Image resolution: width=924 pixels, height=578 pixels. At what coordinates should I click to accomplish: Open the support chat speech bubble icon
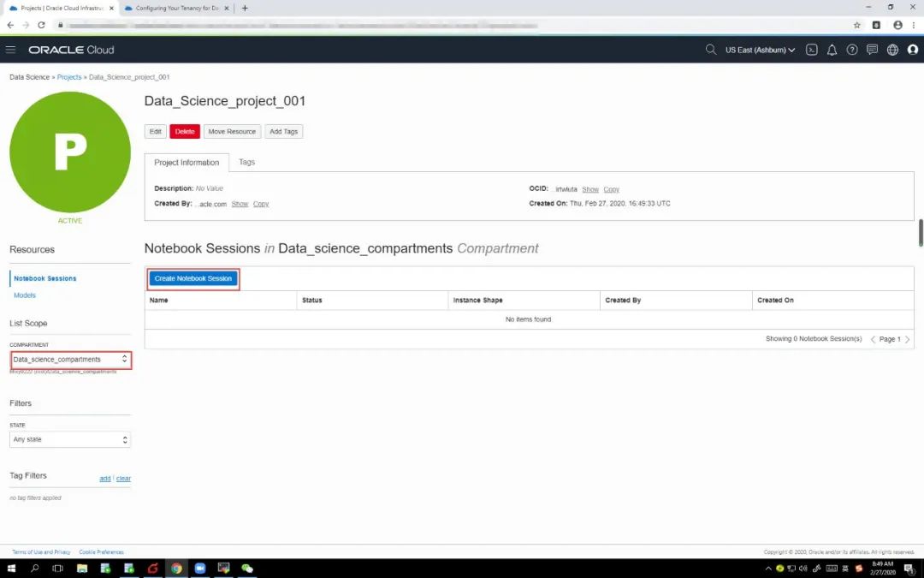872,50
